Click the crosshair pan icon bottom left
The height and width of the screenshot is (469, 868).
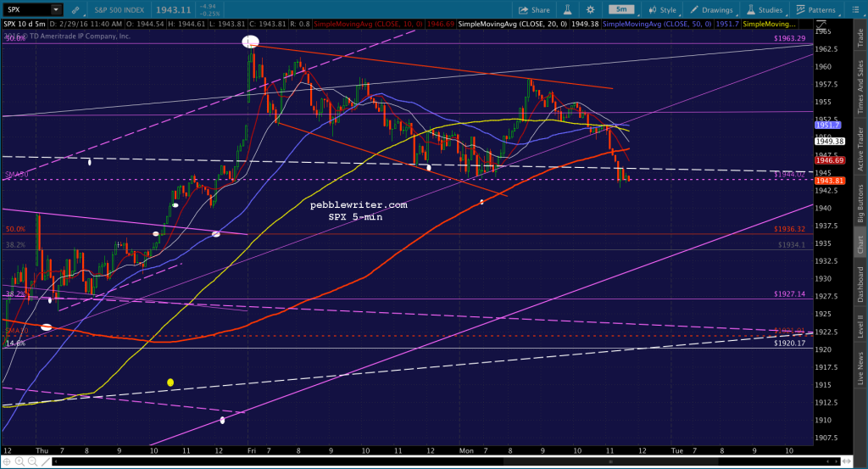(x=7, y=461)
